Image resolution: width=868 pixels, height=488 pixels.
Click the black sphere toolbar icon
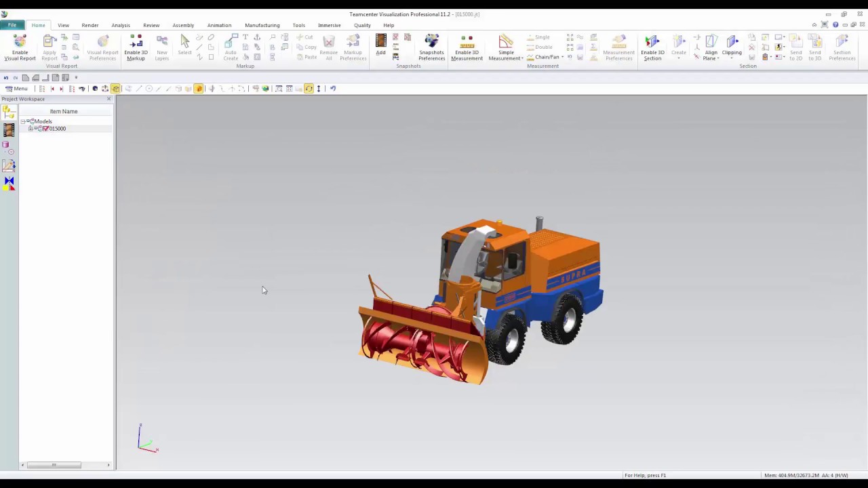95,89
